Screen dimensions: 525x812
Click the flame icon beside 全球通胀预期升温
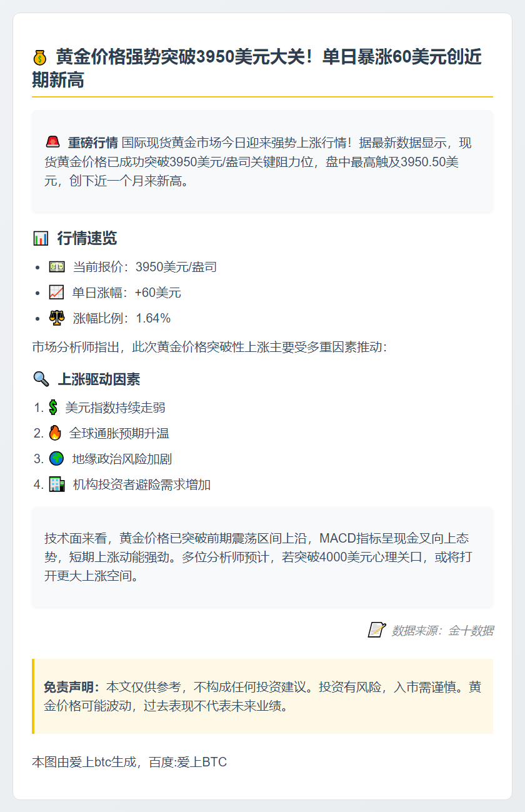click(55, 433)
